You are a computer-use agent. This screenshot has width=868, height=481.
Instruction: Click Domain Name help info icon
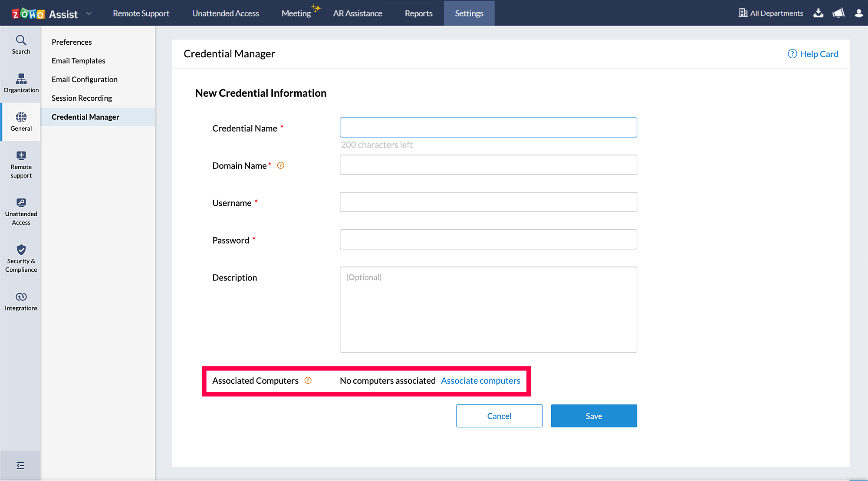(x=281, y=165)
